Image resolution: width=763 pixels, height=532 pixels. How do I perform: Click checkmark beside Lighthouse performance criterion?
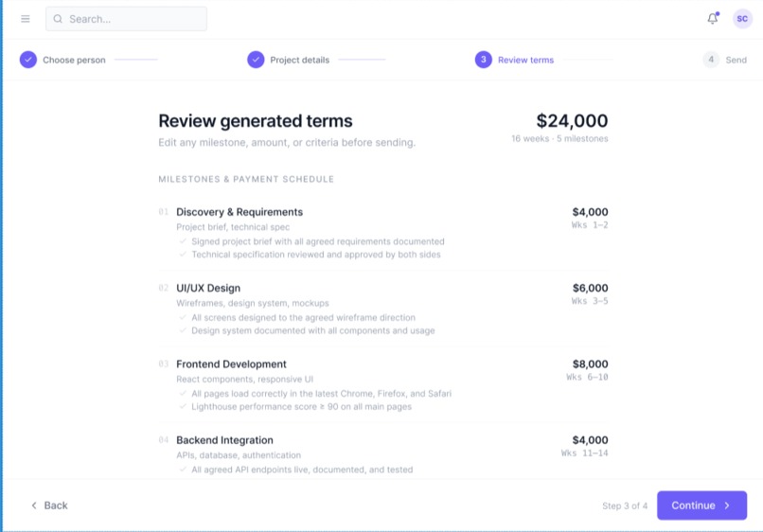pos(183,406)
